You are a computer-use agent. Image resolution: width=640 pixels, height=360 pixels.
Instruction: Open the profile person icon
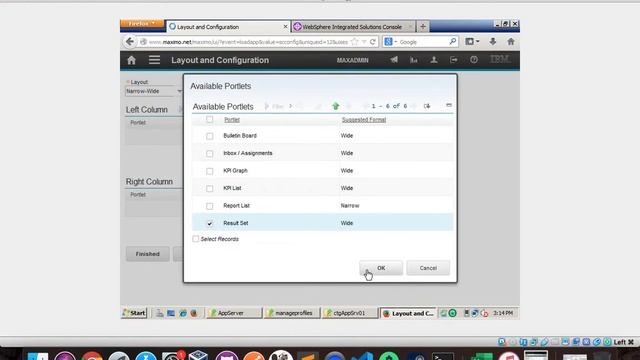pyautogui.click(x=434, y=60)
